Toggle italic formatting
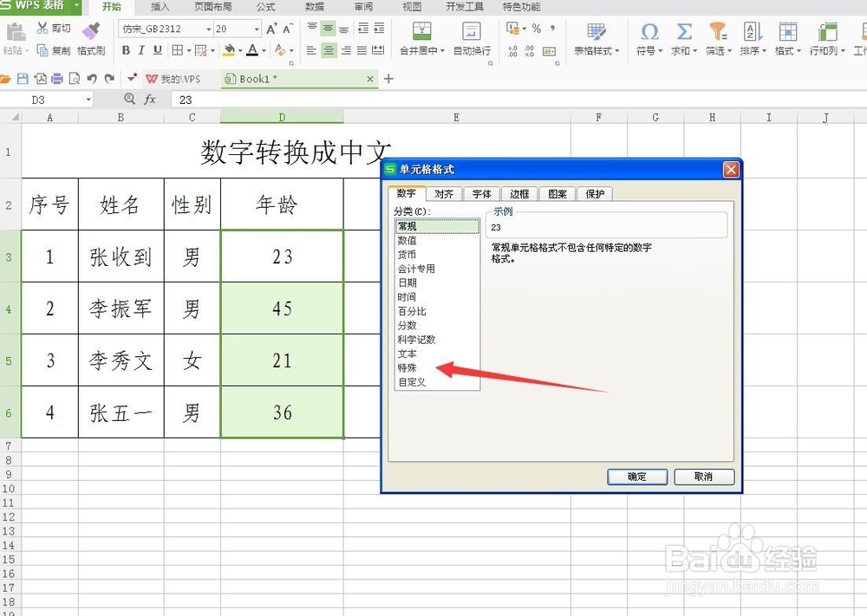This screenshot has height=616, width=867. coord(140,50)
